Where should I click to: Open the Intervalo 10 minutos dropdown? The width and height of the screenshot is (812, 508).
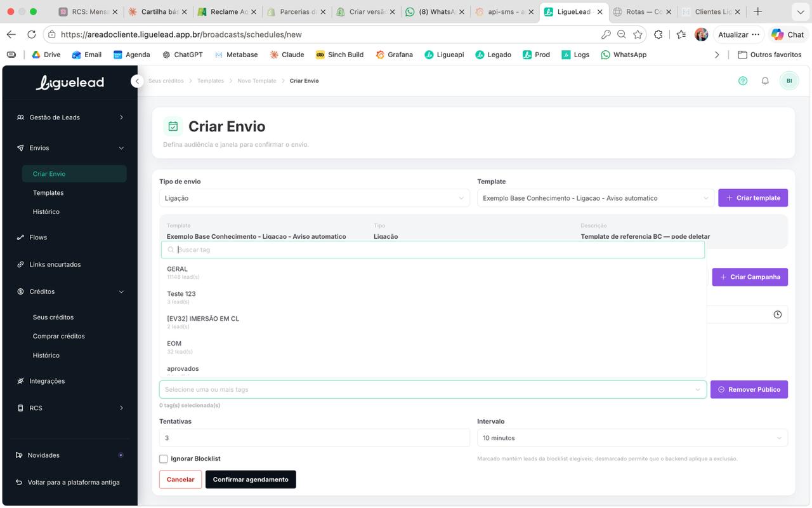(632, 438)
